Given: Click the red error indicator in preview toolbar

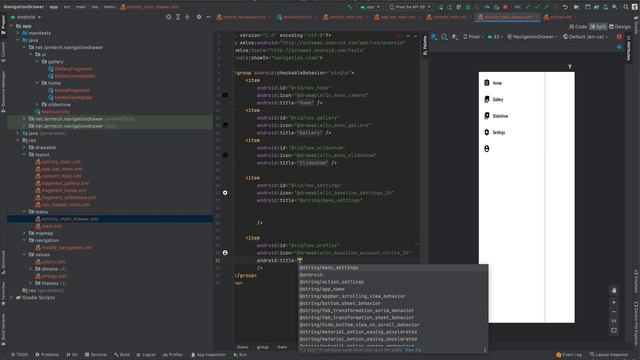Looking at the screenshot, I should (x=619, y=37).
